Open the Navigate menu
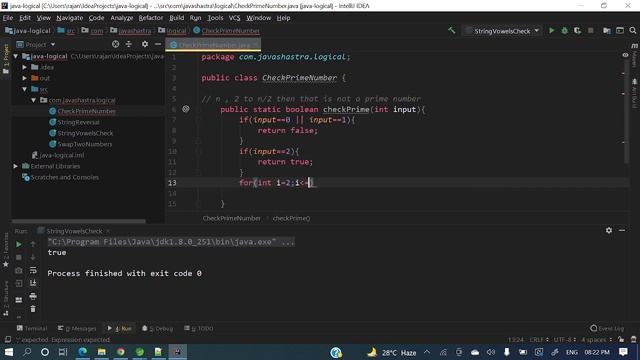Image resolution: width=640 pixels, height=360 pixels. click(x=70, y=18)
